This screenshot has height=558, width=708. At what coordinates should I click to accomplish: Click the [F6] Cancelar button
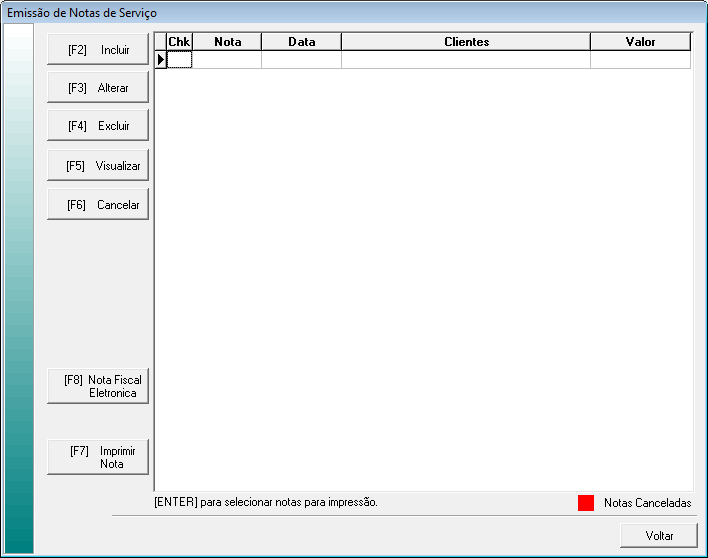[x=98, y=205]
